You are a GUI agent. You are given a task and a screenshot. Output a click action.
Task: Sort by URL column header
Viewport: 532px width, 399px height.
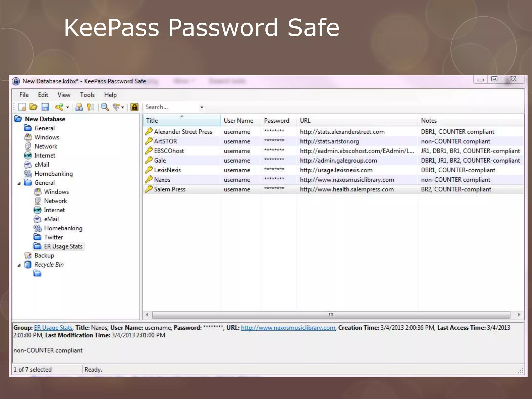click(x=357, y=121)
